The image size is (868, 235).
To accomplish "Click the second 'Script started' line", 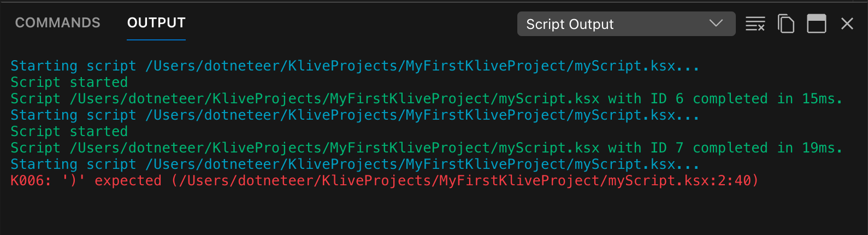I will [x=69, y=132].
